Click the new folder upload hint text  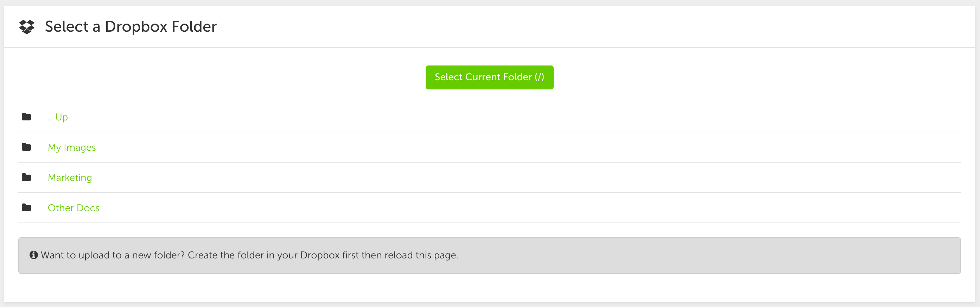[x=249, y=255]
